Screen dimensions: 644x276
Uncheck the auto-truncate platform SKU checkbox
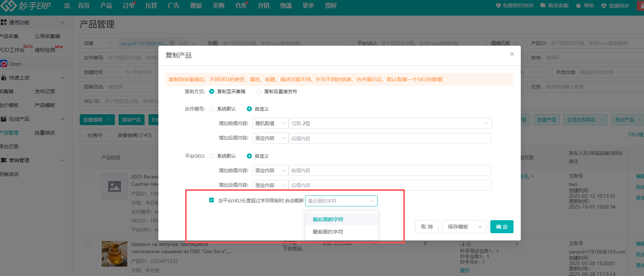point(212,200)
